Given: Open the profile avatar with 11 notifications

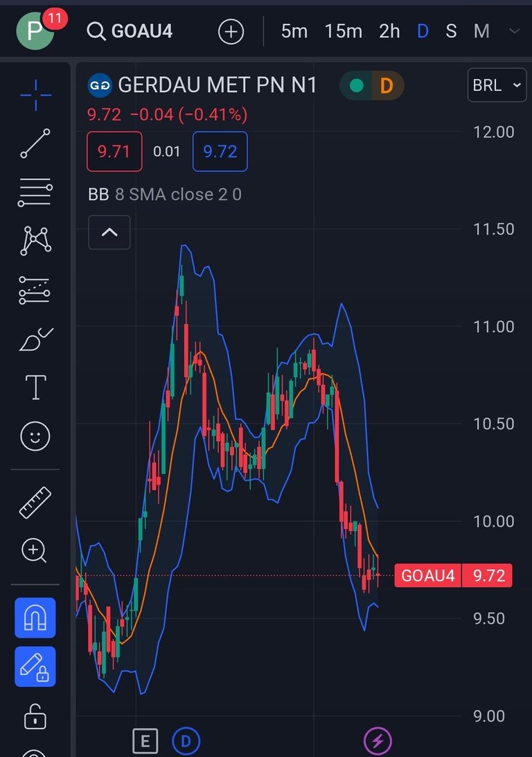Looking at the screenshot, I should 36,31.
